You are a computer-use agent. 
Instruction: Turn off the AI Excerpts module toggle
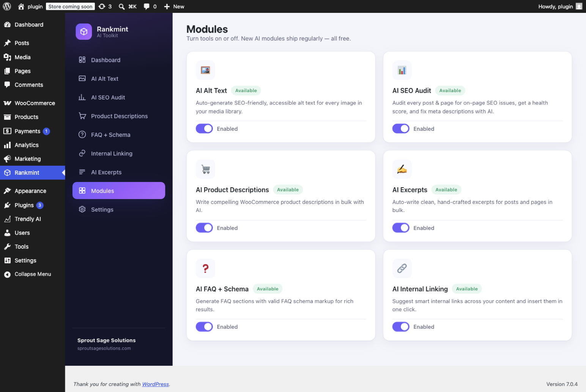point(401,228)
